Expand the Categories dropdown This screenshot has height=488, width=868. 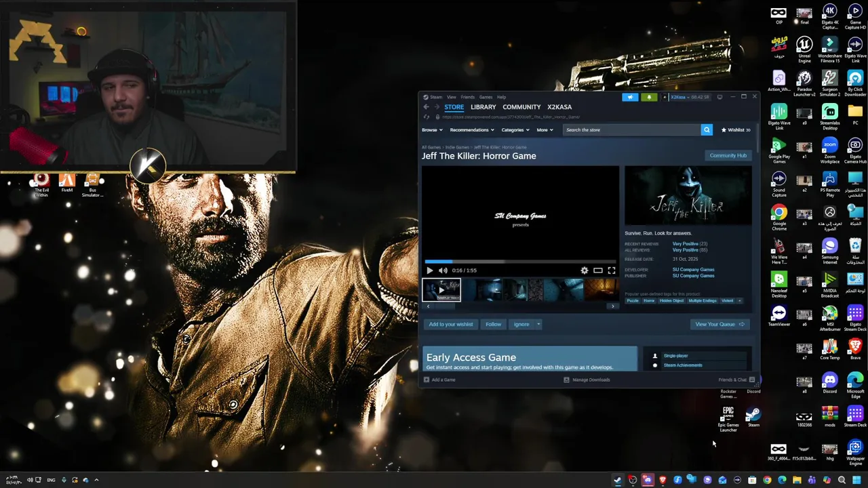(515, 129)
